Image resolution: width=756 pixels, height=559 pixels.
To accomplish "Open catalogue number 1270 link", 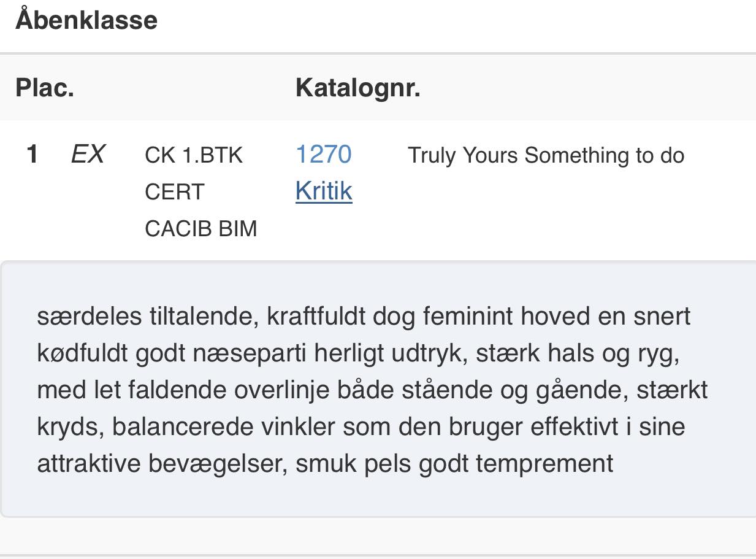I will coord(323,154).
